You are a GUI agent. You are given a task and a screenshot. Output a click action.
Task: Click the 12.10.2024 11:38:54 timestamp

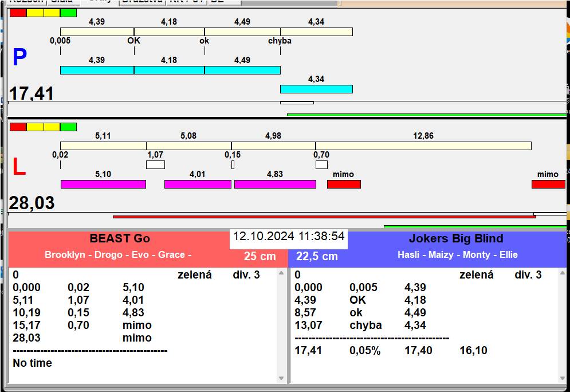click(289, 236)
